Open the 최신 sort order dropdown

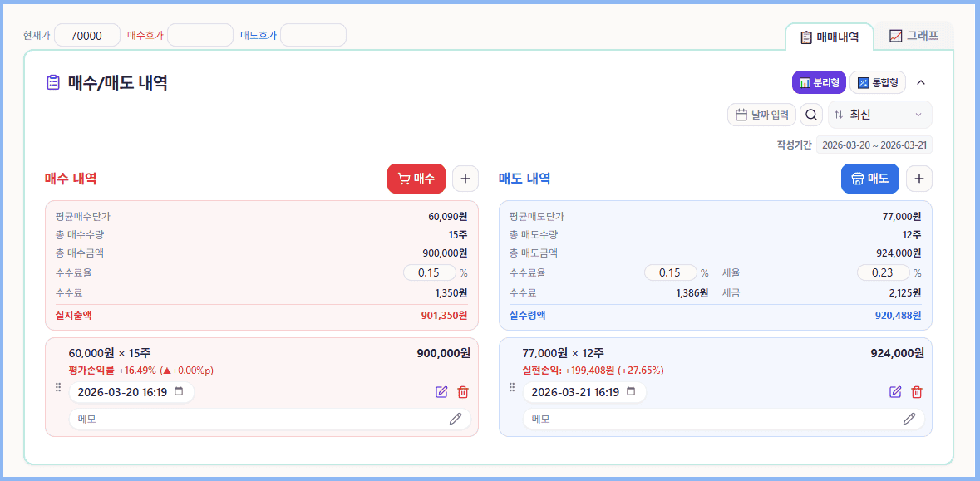click(879, 115)
